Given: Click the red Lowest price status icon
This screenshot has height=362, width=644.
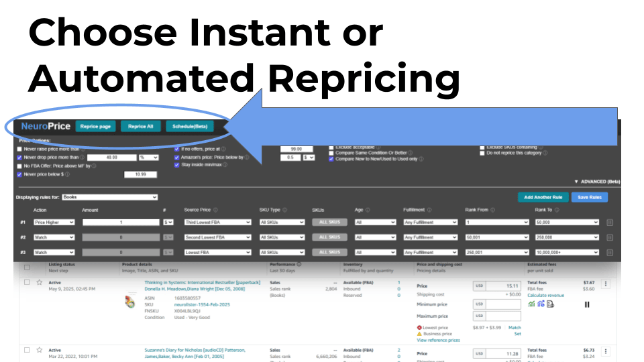Looking at the screenshot, I should (419, 328).
